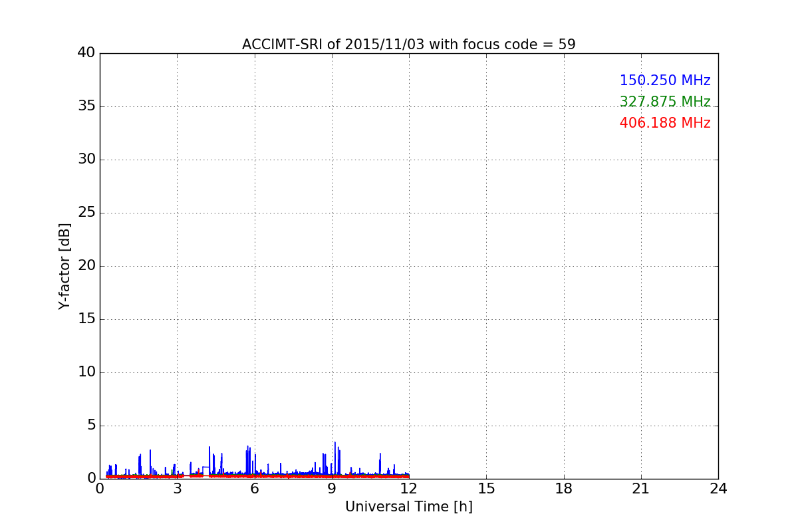Click x-axis tick label 24
Screen dimensions: 798x532
pos(718,489)
